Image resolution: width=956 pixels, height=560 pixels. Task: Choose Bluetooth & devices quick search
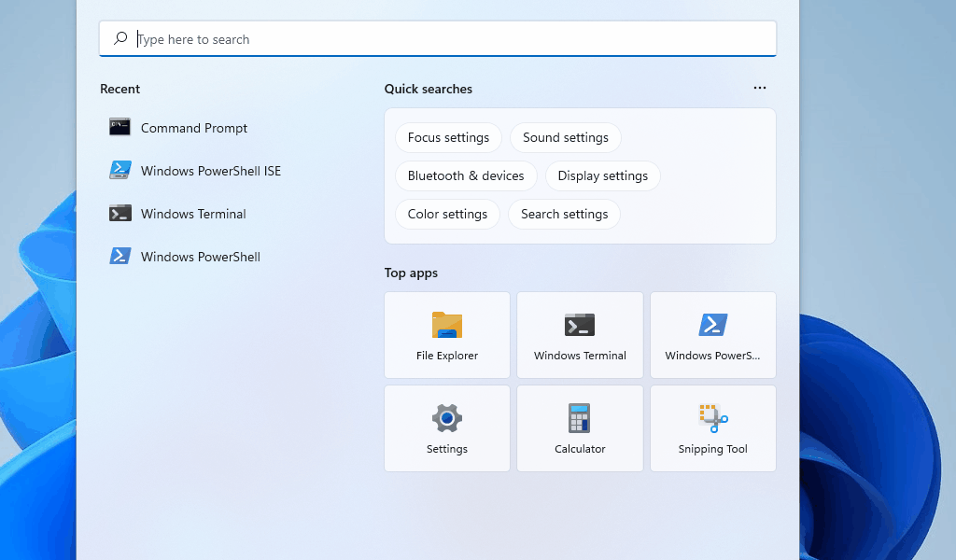tap(466, 176)
